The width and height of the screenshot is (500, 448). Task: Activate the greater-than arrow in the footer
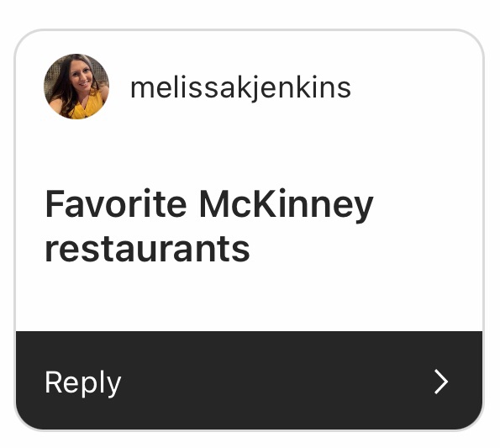[441, 382]
